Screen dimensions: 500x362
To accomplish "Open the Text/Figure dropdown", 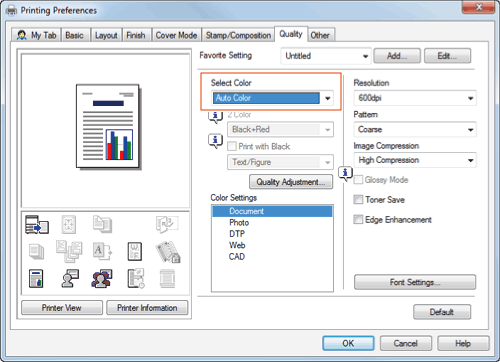I will tap(280, 162).
